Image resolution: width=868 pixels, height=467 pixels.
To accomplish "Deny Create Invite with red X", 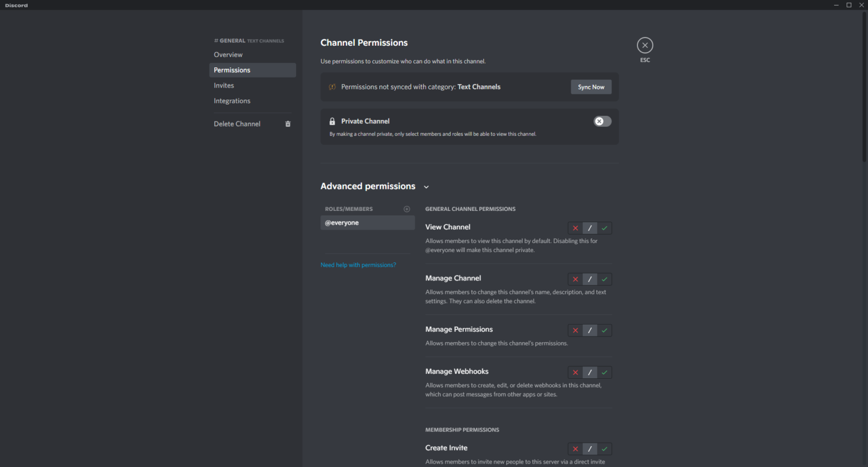I will [x=575, y=449].
